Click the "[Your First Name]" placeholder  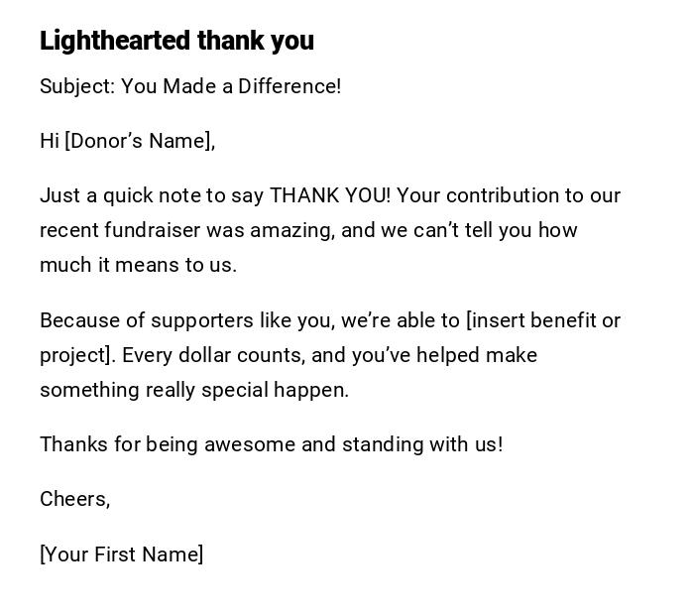[122, 554]
